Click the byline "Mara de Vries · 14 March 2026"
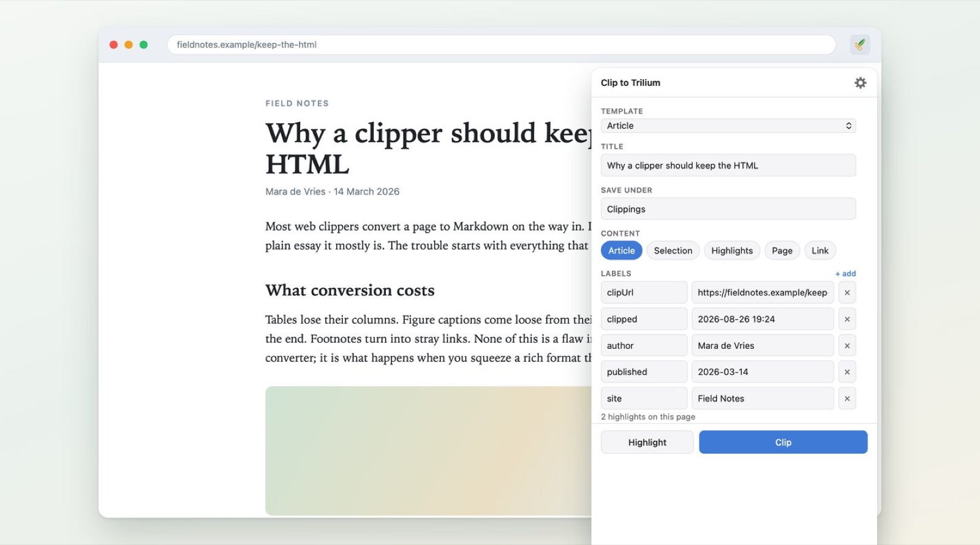Viewport: 980px width, 545px height. click(x=333, y=192)
